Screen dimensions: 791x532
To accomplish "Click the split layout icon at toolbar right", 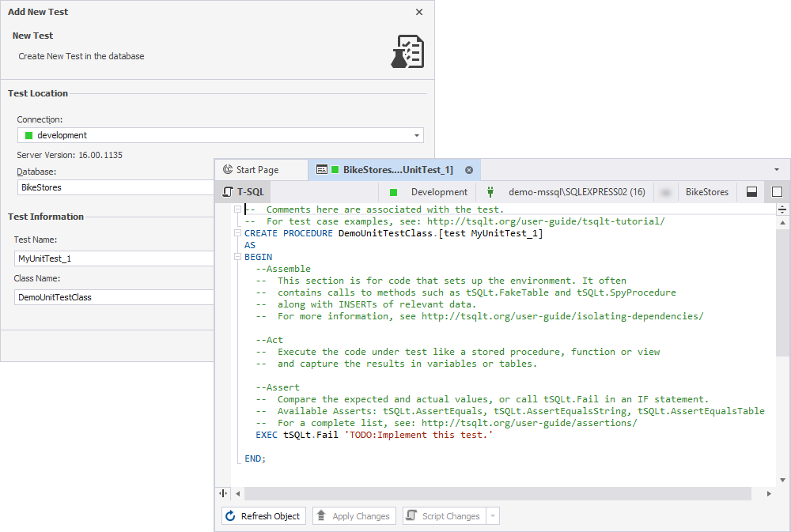I will 751,191.
